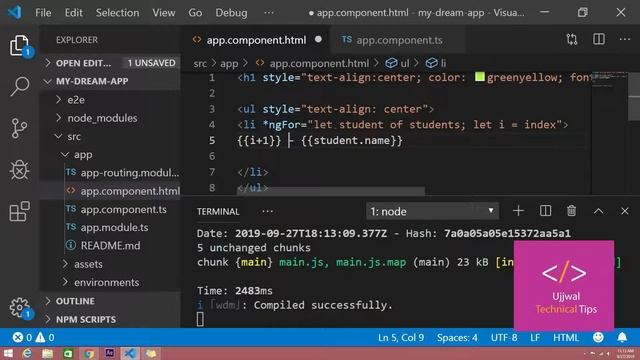This screenshot has width=640, height=360.
Task: Open Windows Start menu
Action: (8, 353)
